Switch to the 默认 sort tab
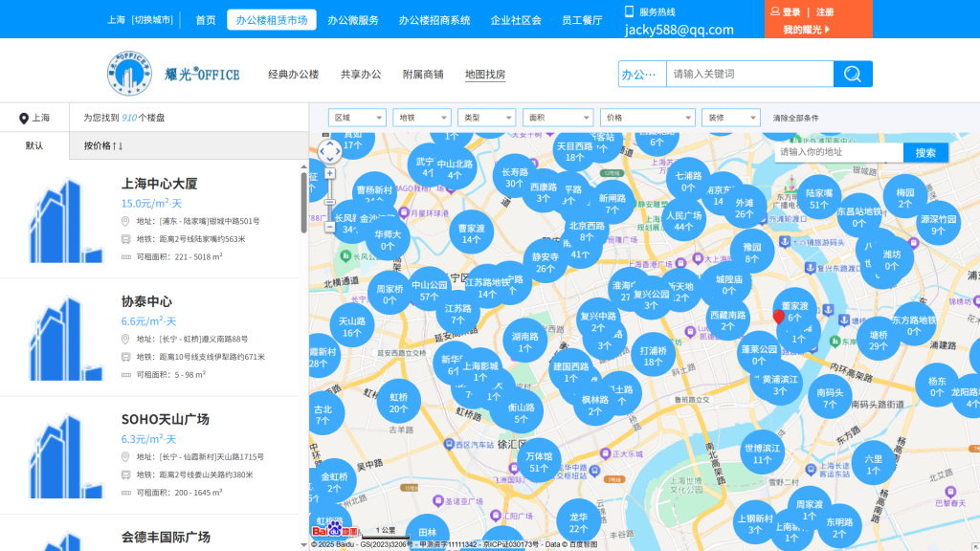 (x=34, y=145)
